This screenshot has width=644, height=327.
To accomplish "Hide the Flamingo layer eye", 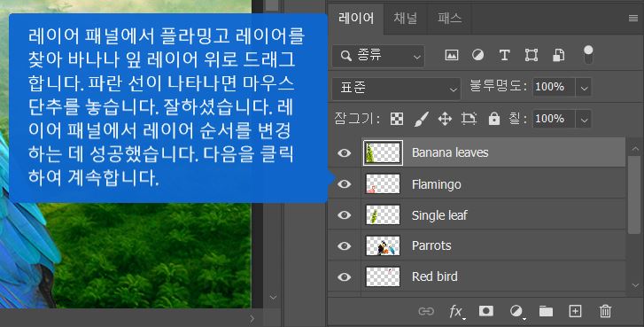I will [x=345, y=184].
